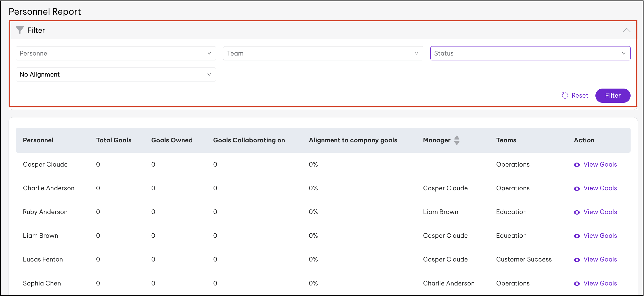Open the Team dropdown
This screenshot has width=644, height=296.
323,53
